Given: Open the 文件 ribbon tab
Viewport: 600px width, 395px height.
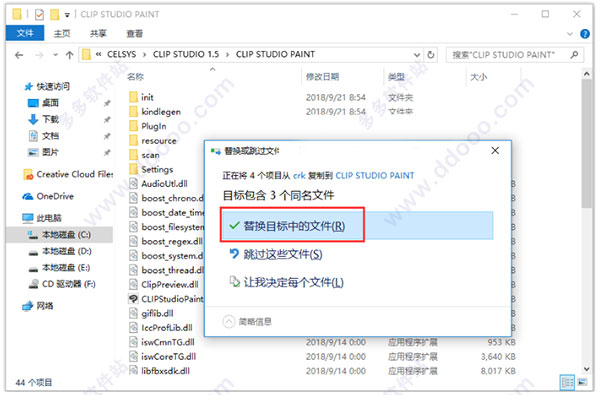Looking at the screenshot, I should [x=25, y=33].
